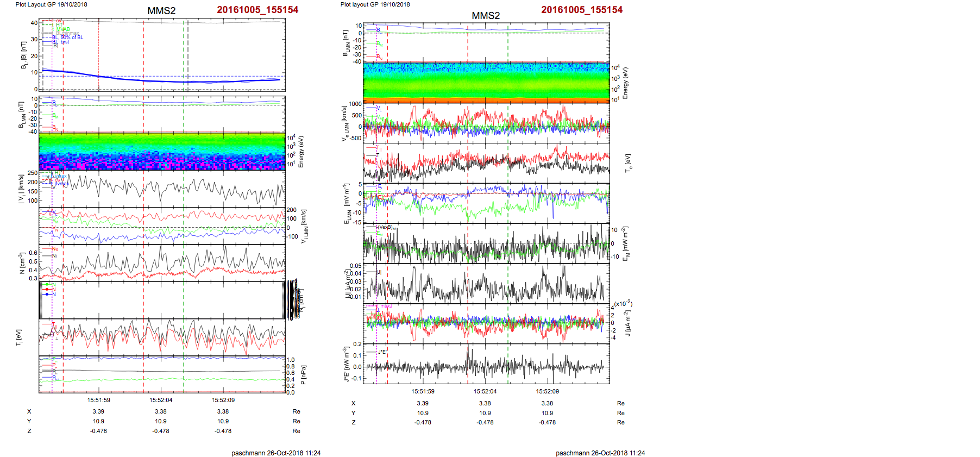Viewport: 980px width, 457px height.
Task: Click the 'paschmann 26-Oct-2018 11:24' footer under the right plot
Action: click(600, 453)
